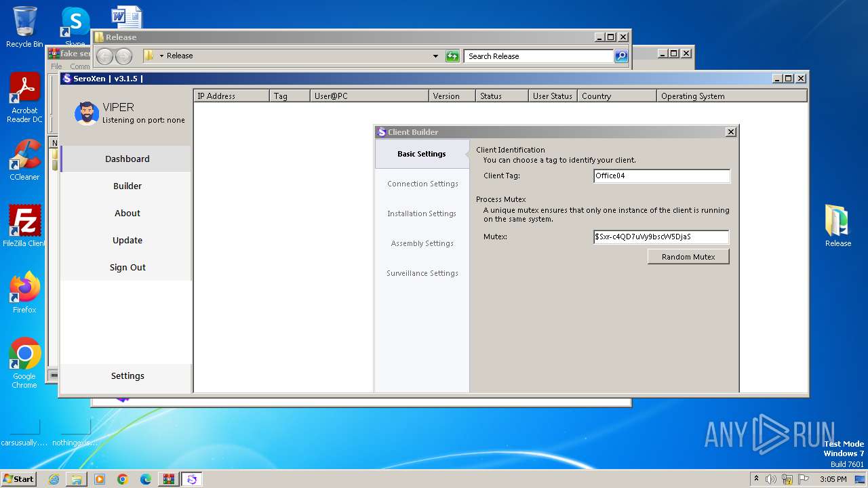Sort by the IP Address column header
The width and height of the screenshot is (868, 488).
click(x=231, y=96)
